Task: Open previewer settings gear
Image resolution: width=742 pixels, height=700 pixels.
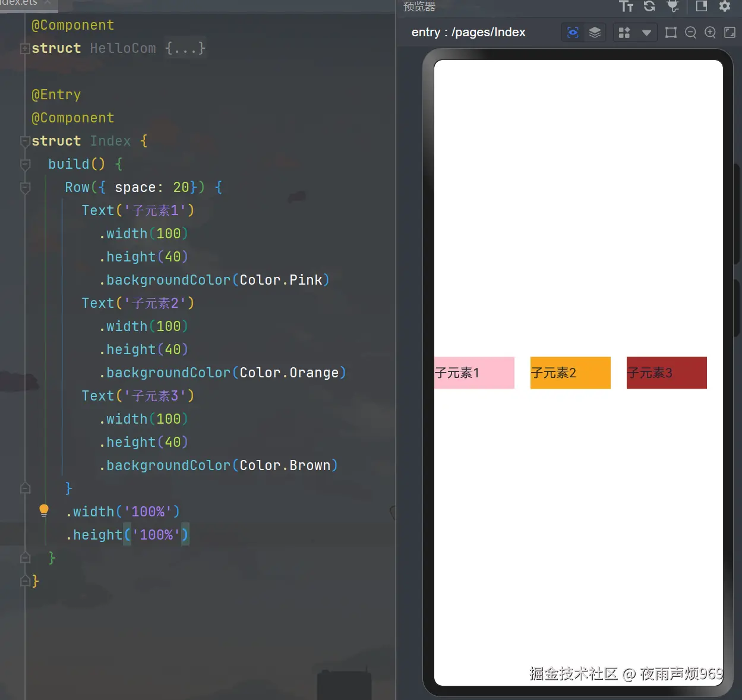Action: tap(725, 6)
